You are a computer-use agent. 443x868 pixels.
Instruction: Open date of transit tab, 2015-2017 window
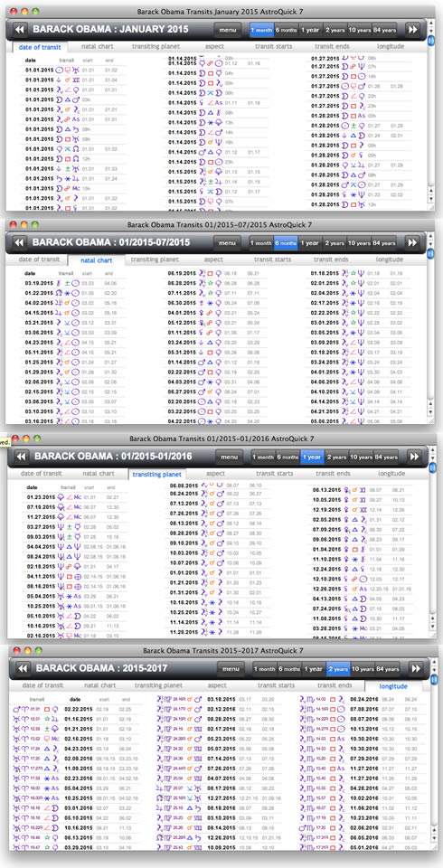coord(43,685)
